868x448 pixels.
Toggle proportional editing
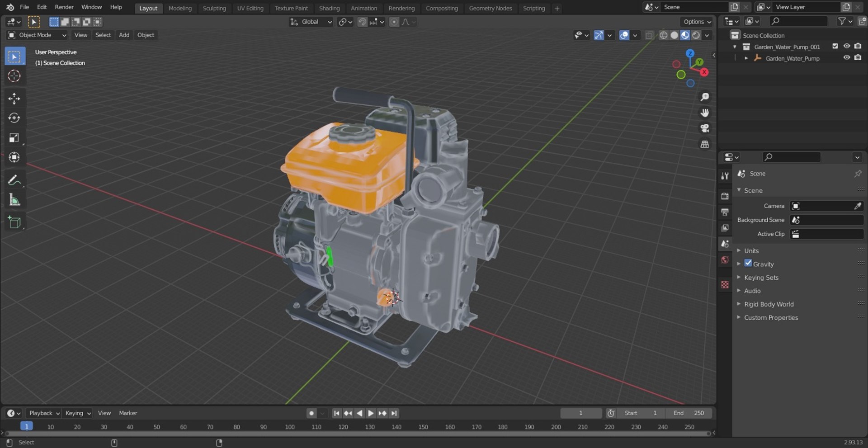coord(394,22)
